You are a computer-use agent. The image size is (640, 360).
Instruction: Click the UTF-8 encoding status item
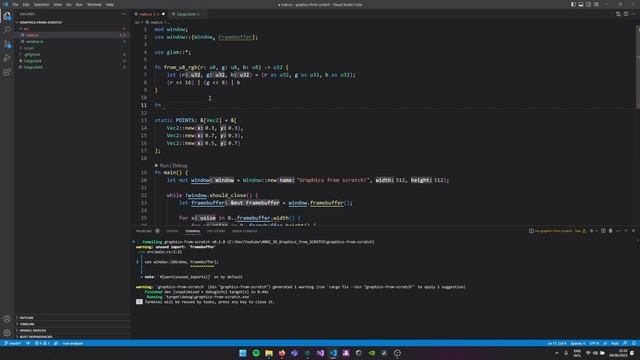point(594,343)
